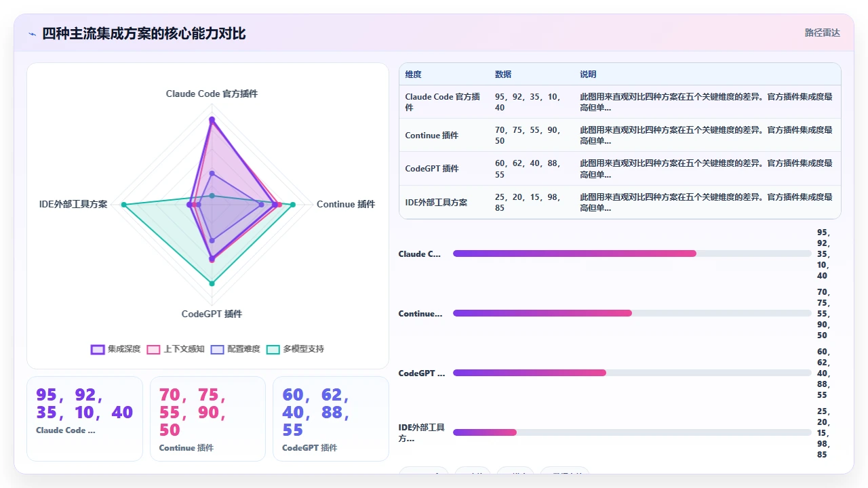Image resolution: width=868 pixels, height=488 pixels.
Task: Click the Continue... progress bar
Action: 632,313
